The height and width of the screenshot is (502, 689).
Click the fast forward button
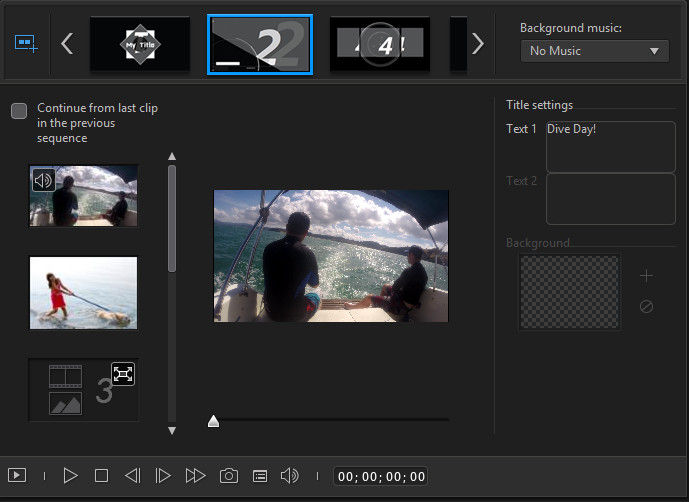[x=195, y=476]
